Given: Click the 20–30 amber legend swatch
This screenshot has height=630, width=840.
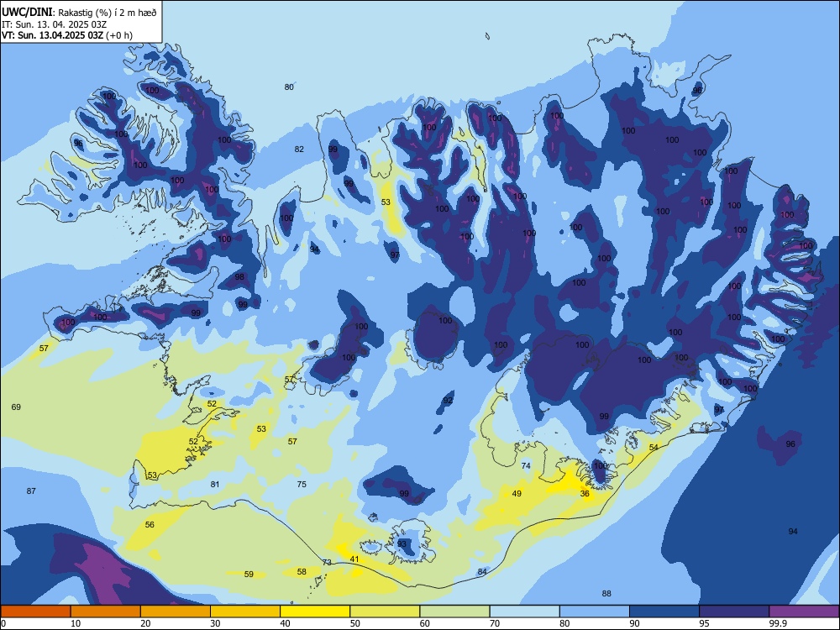Looking at the screenshot, I should coord(176,612).
